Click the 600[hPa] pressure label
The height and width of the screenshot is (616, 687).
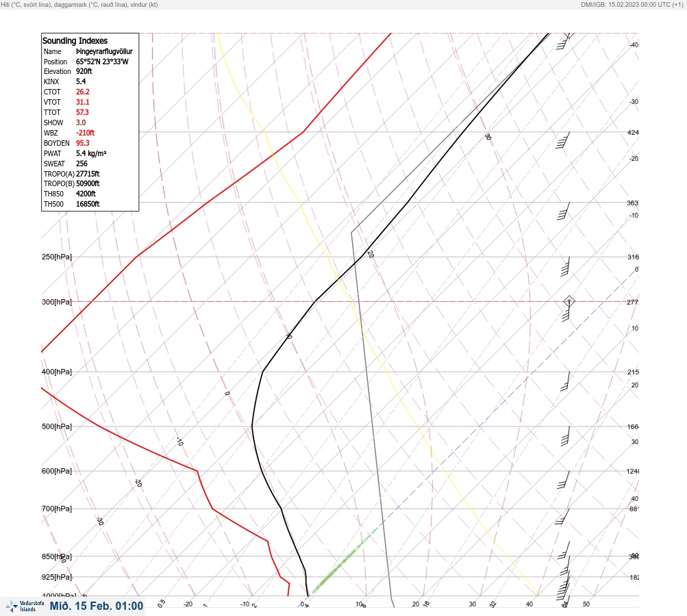point(57,471)
